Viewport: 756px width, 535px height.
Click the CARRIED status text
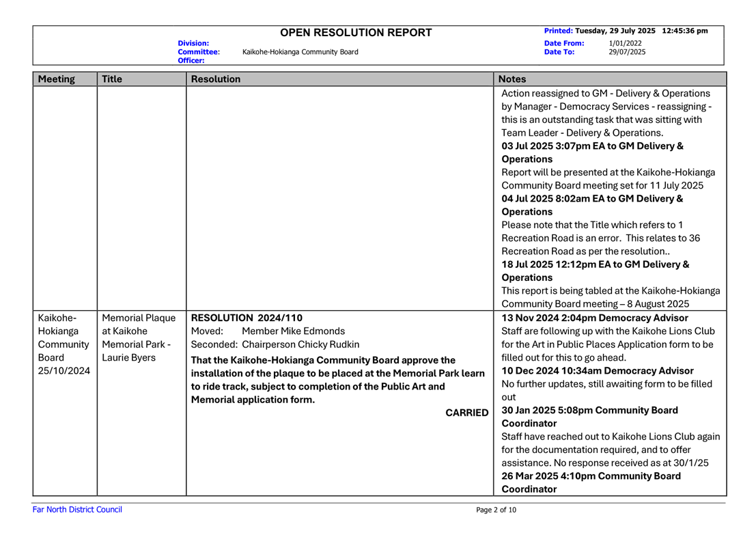pyautogui.click(x=466, y=413)
